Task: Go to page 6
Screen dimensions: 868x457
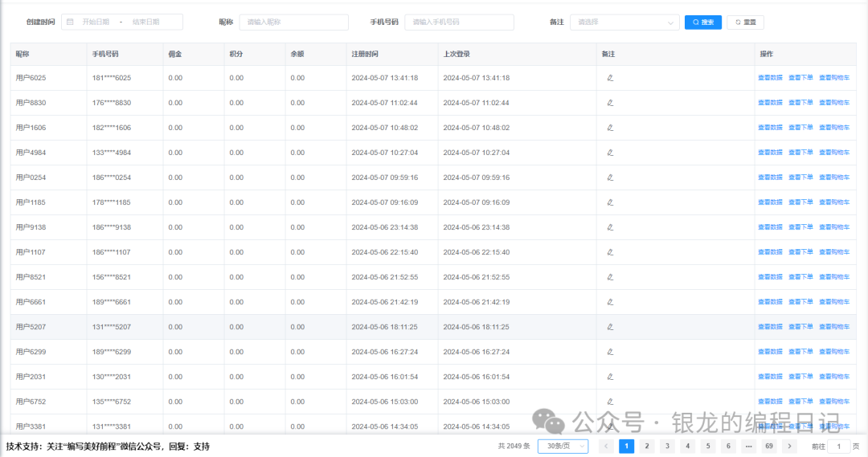Action: [728, 446]
